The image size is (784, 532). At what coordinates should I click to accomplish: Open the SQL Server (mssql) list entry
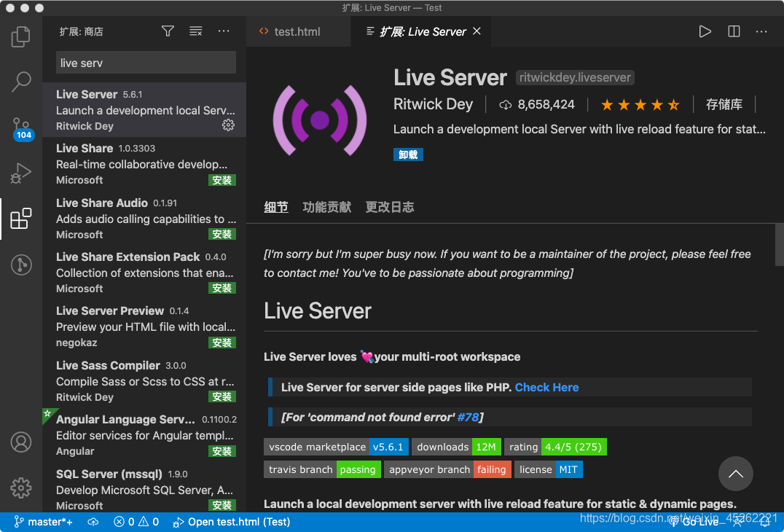coord(144,489)
